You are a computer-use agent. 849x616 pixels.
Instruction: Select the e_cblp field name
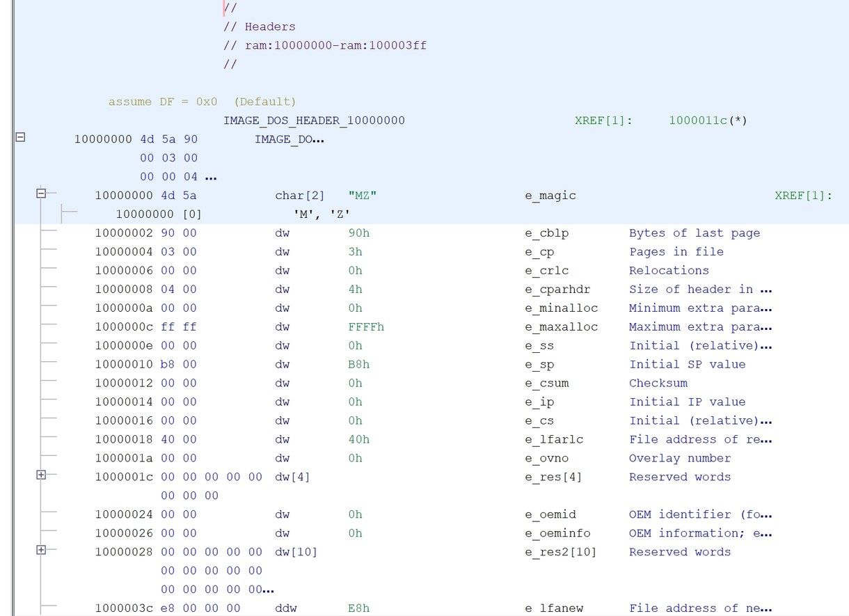(x=546, y=233)
